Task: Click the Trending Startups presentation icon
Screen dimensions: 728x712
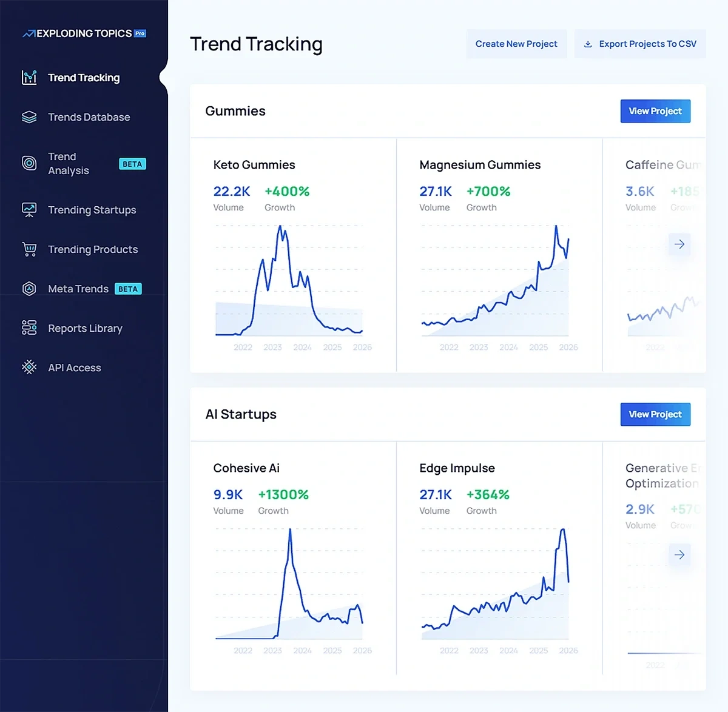Action: tap(29, 210)
